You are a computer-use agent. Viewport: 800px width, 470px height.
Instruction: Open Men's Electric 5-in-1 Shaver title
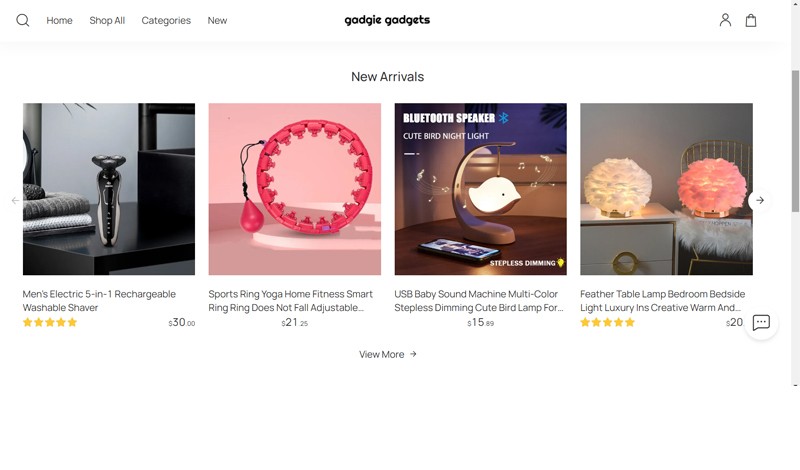coord(99,301)
